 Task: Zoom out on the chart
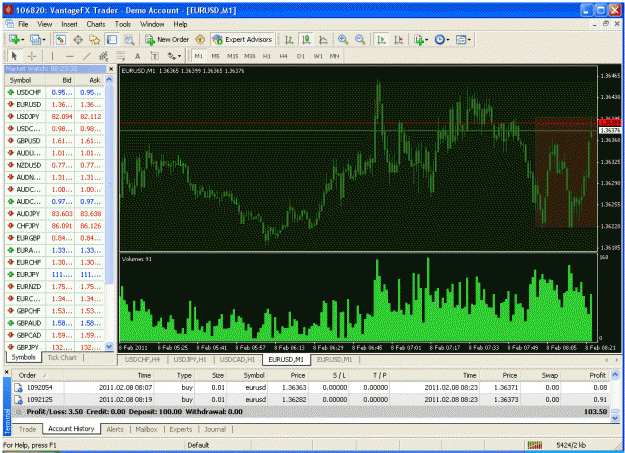point(360,39)
